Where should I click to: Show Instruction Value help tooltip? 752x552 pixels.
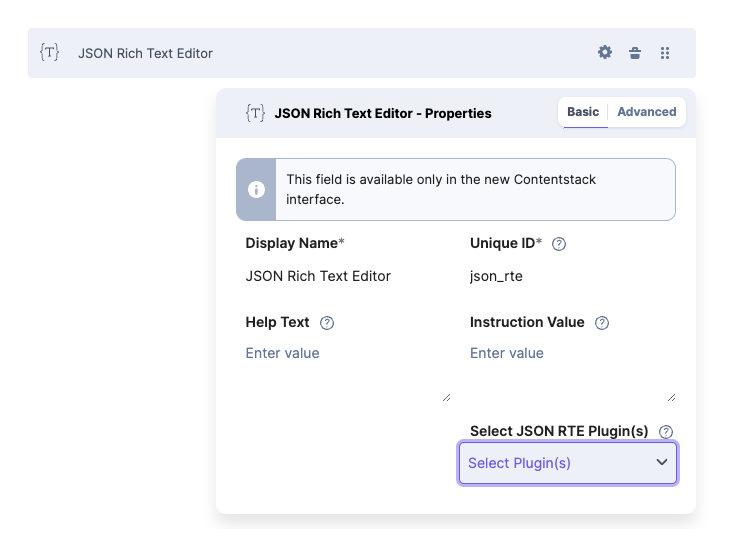pyautogui.click(x=602, y=323)
